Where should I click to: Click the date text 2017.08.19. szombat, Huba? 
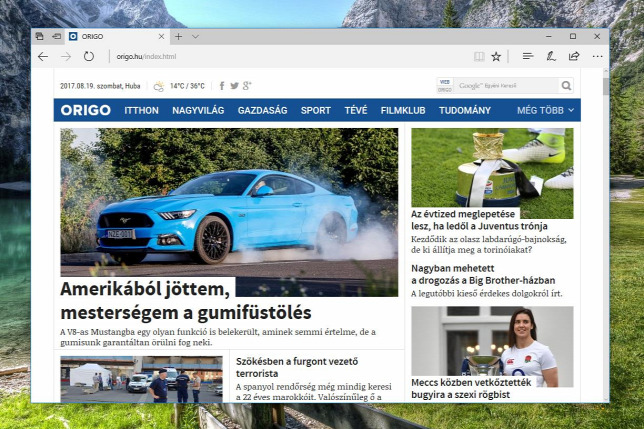(x=100, y=86)
